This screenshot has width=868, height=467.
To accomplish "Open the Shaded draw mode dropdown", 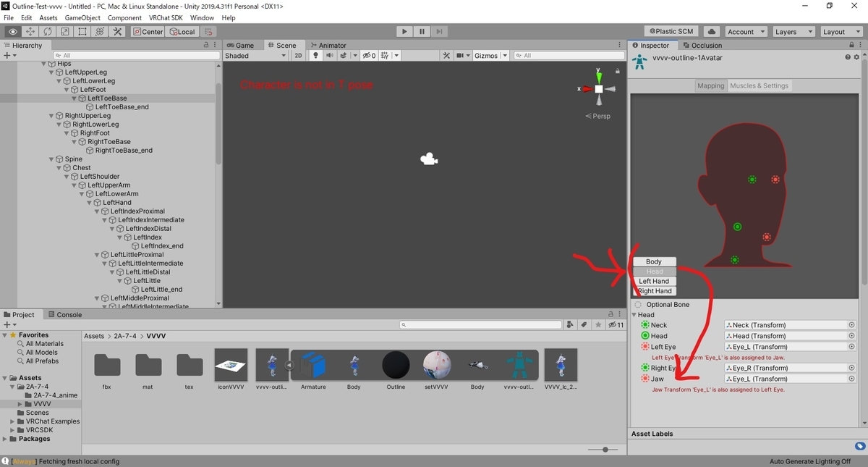I will (256, 56).
